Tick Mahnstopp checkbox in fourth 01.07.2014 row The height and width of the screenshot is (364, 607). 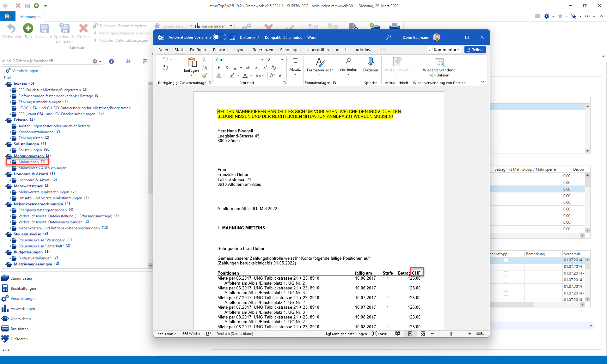[x=506, y=280]
